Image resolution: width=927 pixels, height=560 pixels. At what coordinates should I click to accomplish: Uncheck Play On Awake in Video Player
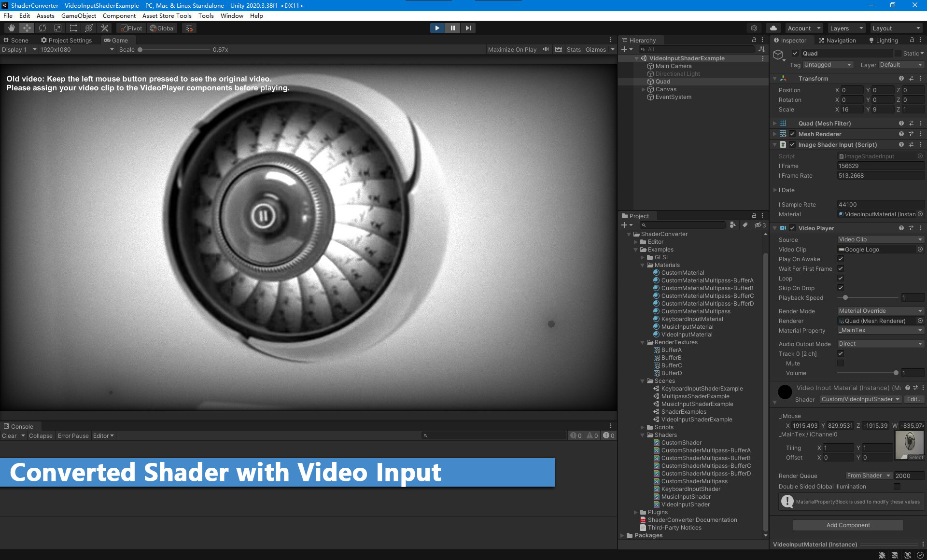click(x=841, y=259)
